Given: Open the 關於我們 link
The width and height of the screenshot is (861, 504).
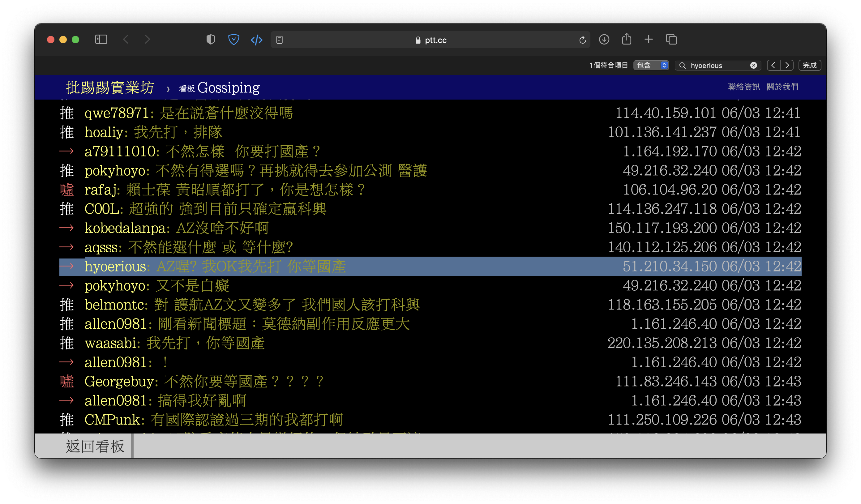Looking at the screenshot, I should [782, 87].
